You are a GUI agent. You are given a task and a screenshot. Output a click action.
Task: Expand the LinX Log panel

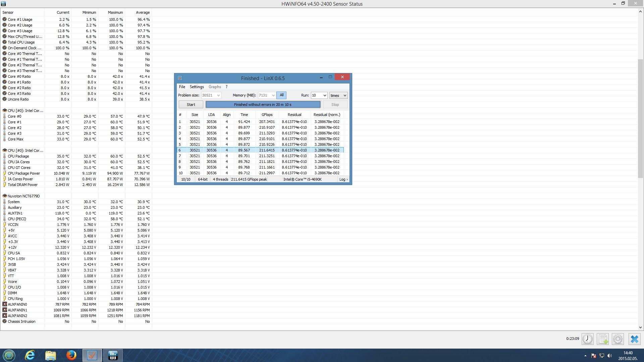click(x=343, y=179)
